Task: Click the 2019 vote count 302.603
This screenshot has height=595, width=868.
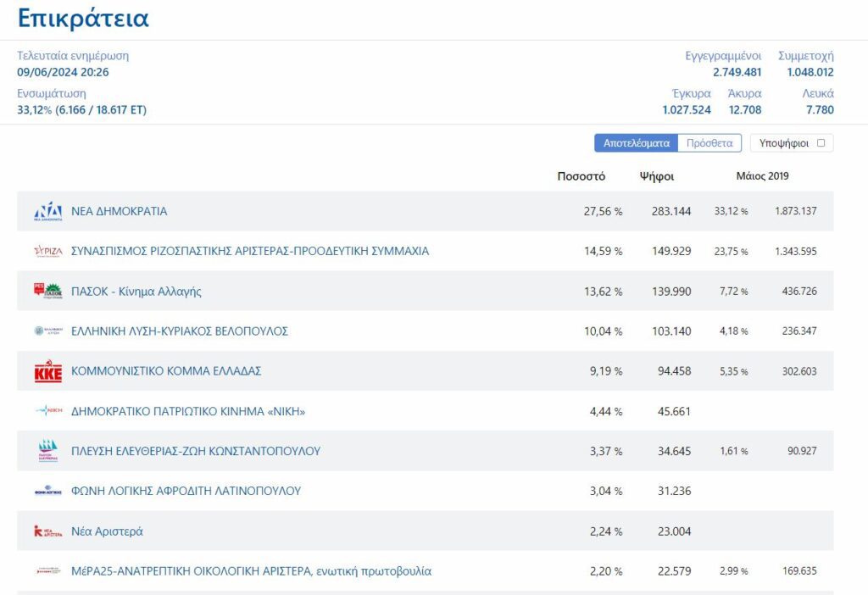Action: [799, 371]
